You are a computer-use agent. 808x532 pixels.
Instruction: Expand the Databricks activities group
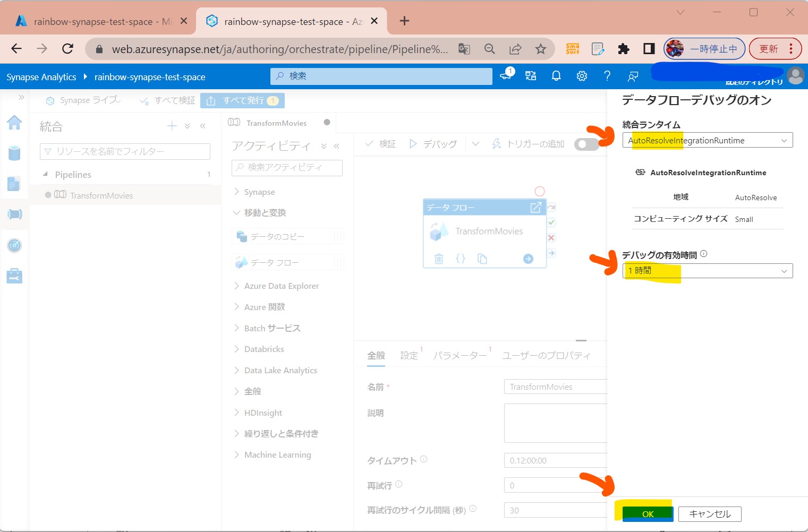[259, 349]
